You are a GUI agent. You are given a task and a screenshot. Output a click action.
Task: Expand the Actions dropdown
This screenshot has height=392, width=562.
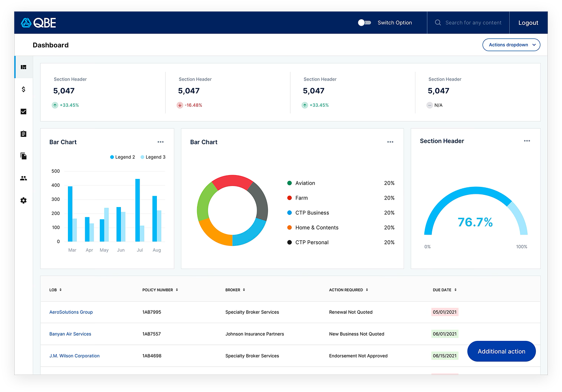point(511,45)
